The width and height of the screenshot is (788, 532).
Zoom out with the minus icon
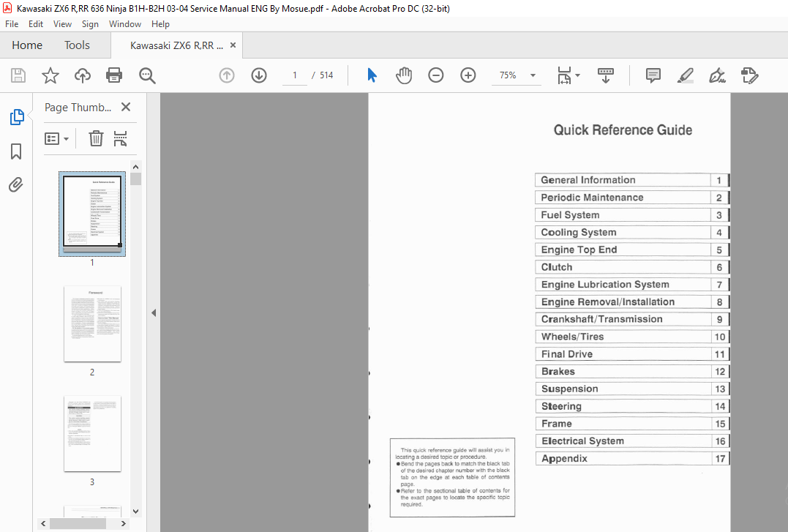pos(436,75)
